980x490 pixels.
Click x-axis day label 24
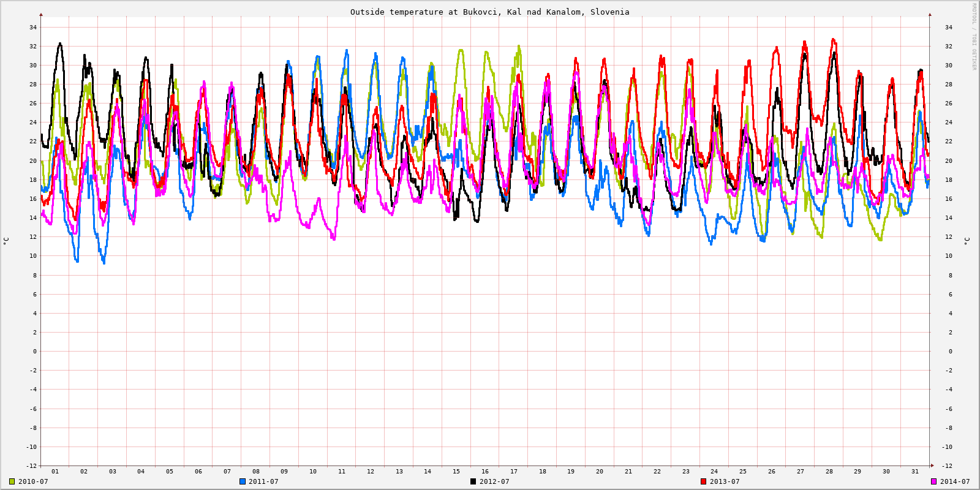click(714, 472)
